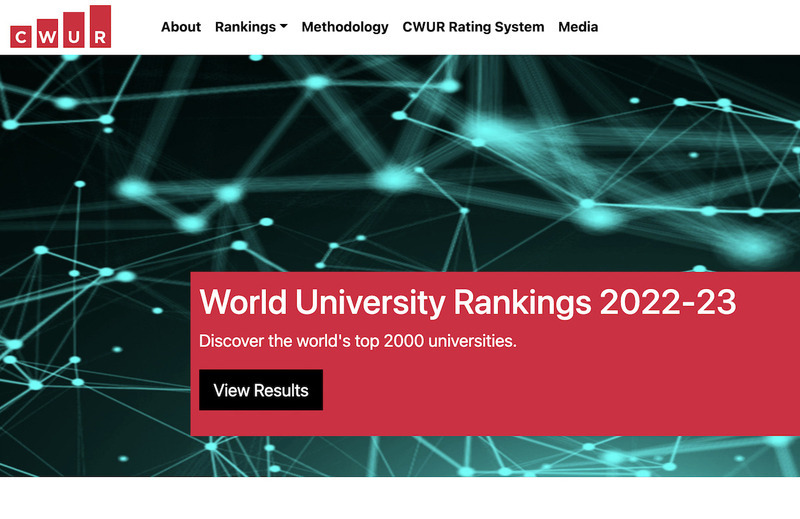Open the Media page

[578, 27]
